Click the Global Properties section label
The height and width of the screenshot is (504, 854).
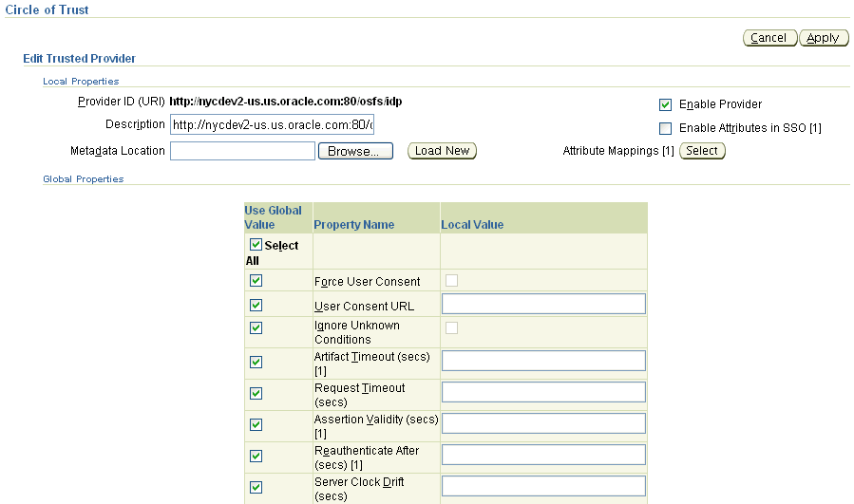84,179
